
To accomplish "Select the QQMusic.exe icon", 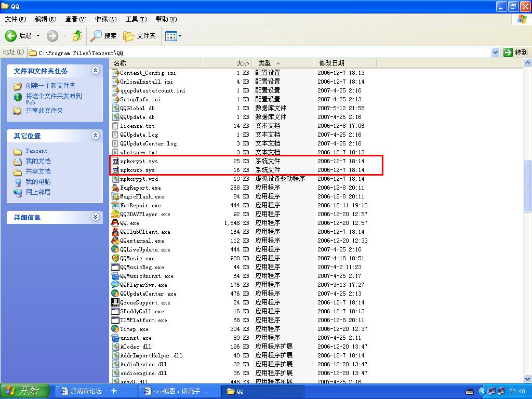I will (x=115, y=258).
